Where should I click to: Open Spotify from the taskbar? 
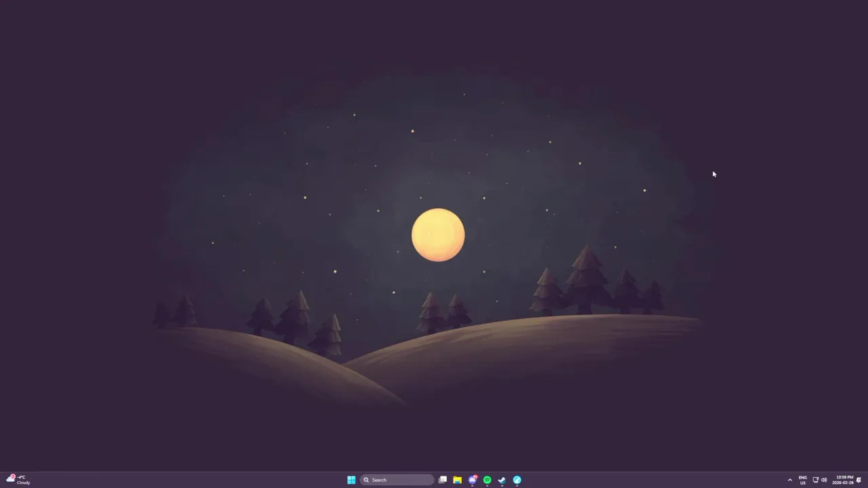point(487,480)
